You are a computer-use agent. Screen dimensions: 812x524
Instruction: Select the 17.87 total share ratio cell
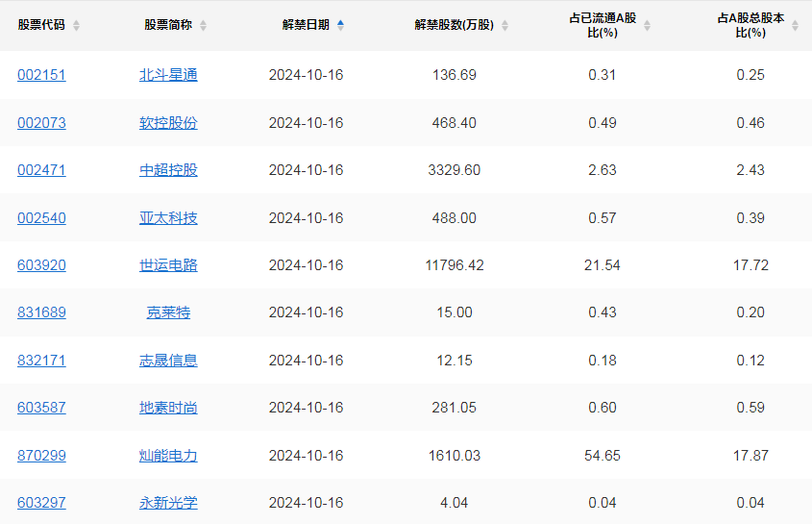click(750, 456)
